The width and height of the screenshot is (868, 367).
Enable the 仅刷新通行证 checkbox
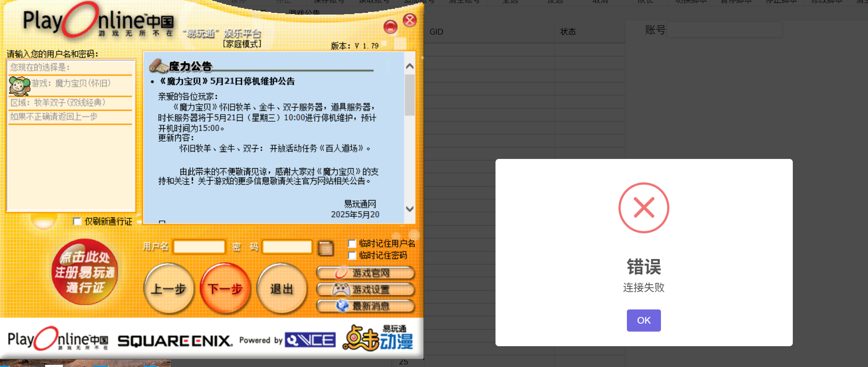[x=77, y=221]
